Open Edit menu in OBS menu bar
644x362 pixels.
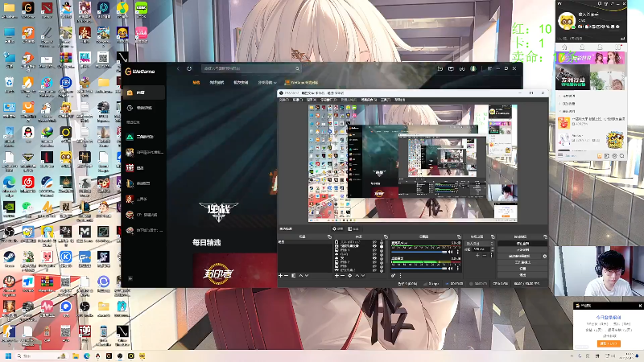(x=297, y=99)
